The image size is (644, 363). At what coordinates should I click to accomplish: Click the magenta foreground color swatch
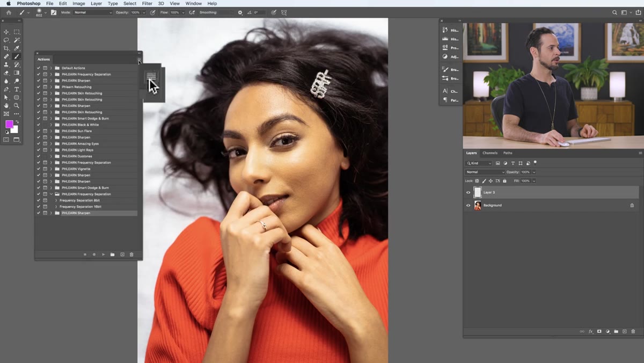tap(9, 125)
